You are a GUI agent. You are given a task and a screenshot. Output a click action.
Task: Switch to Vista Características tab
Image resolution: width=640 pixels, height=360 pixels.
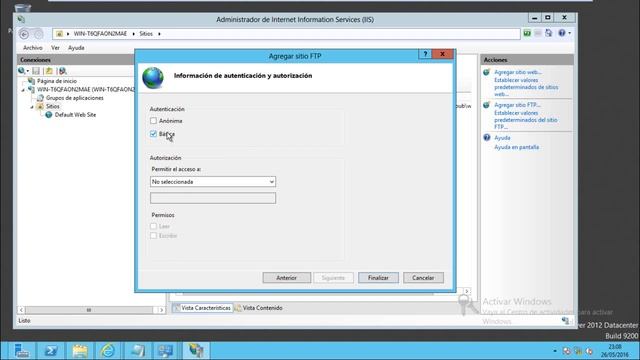pos(202,308)
